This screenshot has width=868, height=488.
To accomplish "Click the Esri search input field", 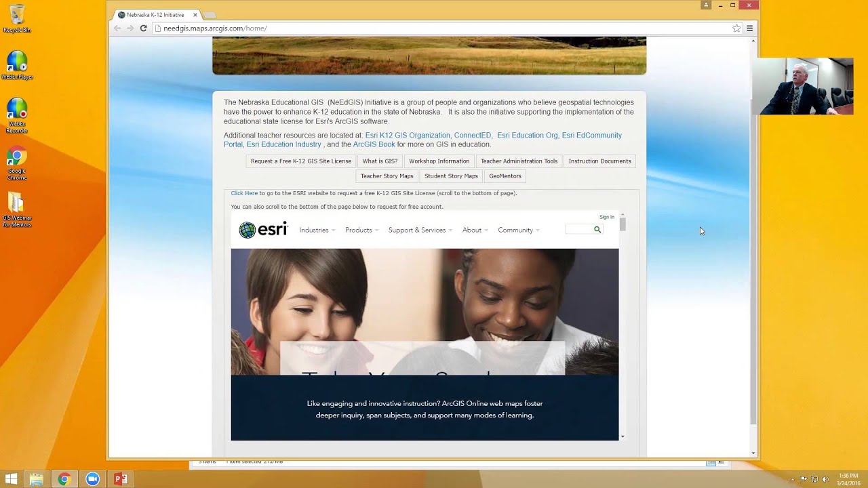I will [x=579, y=230].
